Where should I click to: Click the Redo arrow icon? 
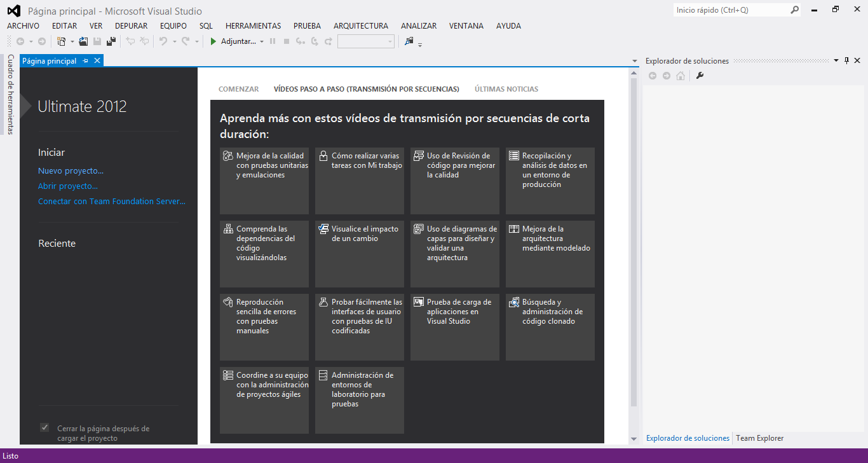click(x=186, y=41)
